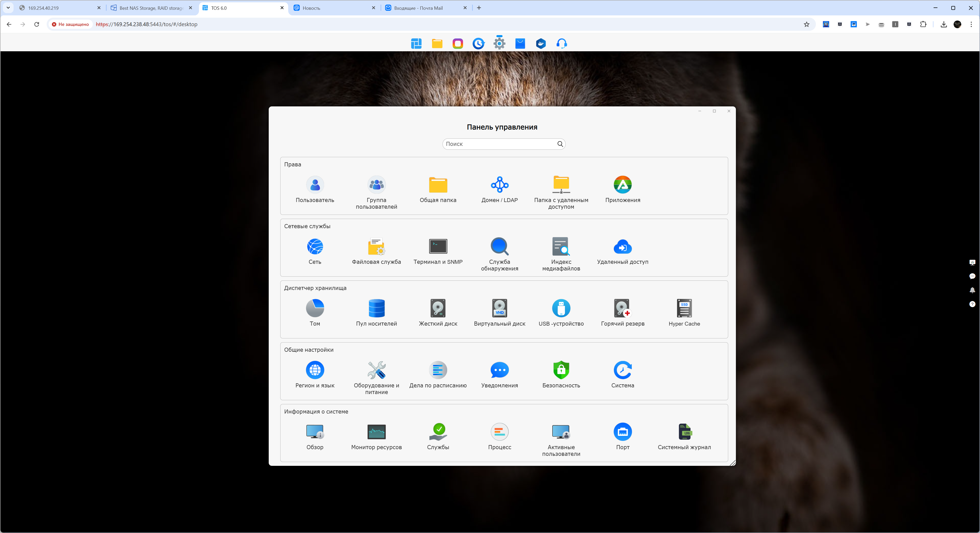
Task: Open File Manager folder in top dock
Action: [437, 43]
